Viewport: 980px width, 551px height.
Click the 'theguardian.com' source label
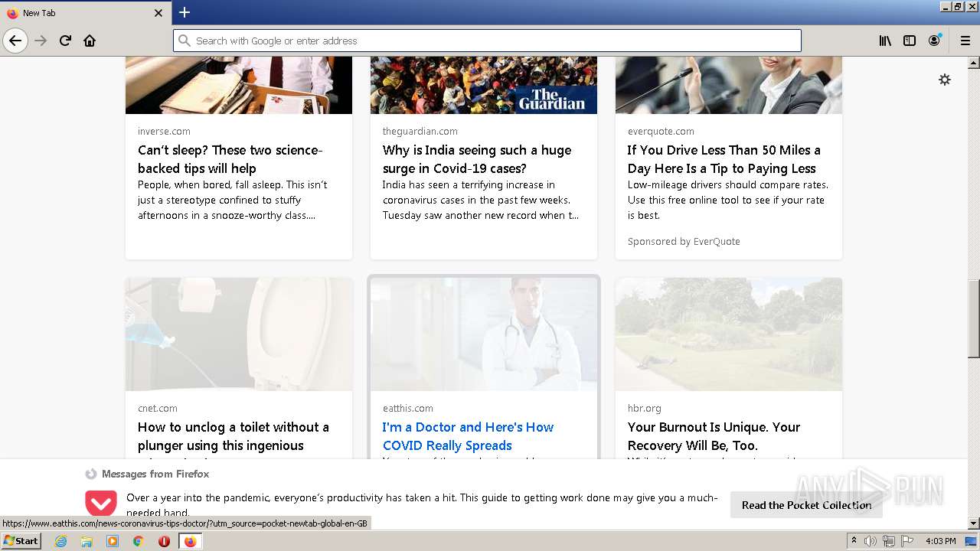pyautogui.click(x=420, y=131)
